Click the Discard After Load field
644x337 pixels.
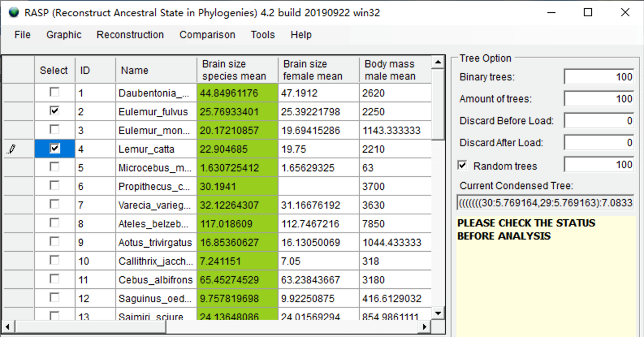pyautogui.click(x=599, y=143)
